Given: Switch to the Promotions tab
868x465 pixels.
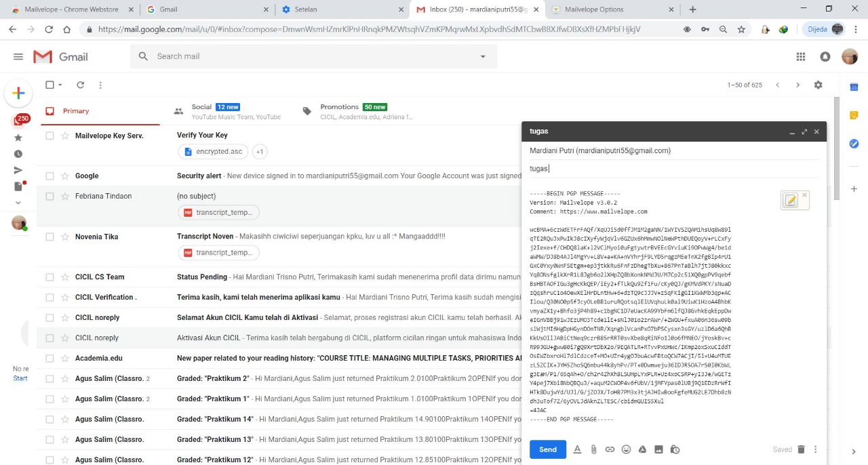Looking at the screenshot, I should (358, 111).
